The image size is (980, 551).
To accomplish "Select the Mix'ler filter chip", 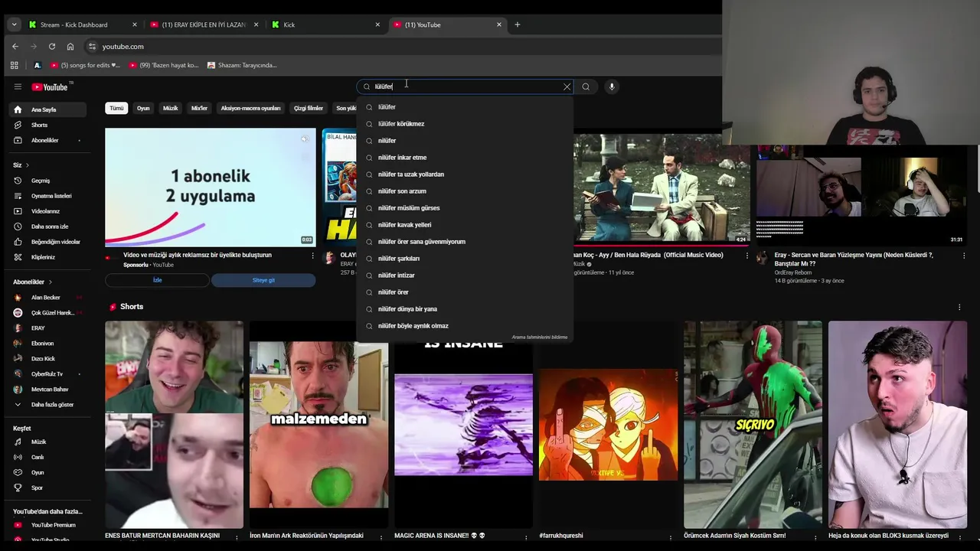I will (x=199, y=108).
